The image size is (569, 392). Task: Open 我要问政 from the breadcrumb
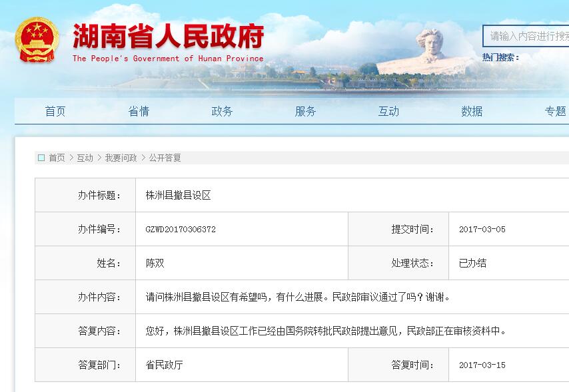pyautogui.click(x=118, y=158)
